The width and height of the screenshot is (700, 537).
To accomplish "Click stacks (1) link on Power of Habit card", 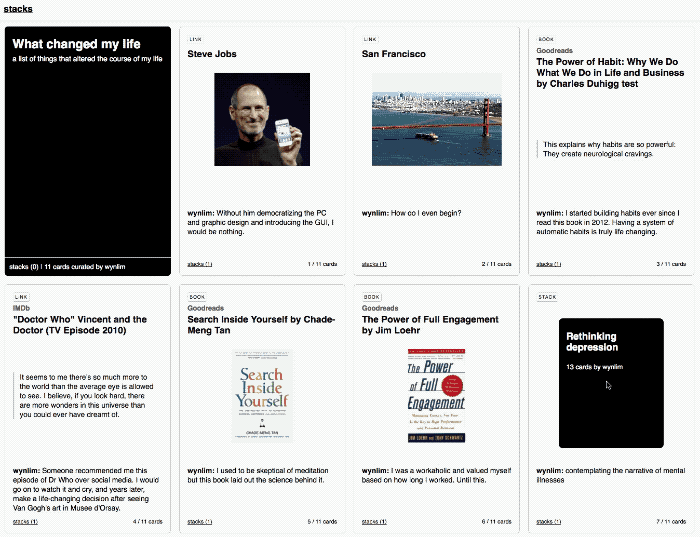I will coord(549,264).
